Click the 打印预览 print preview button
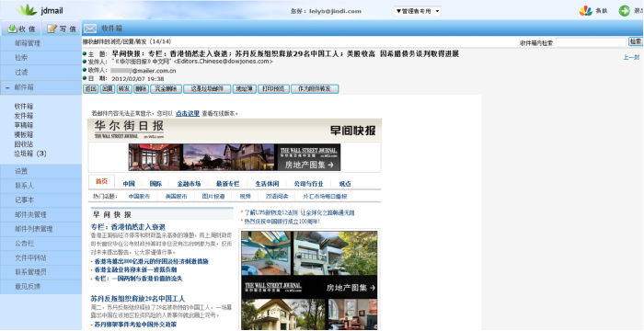This screenshot has height=331, width=644. (x=273, y=88)
